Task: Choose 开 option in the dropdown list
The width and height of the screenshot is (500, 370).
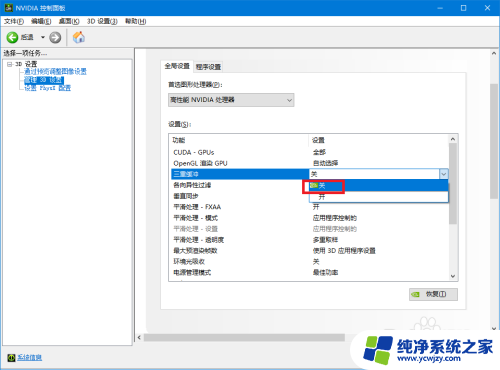Action: [x=378, y=197]
